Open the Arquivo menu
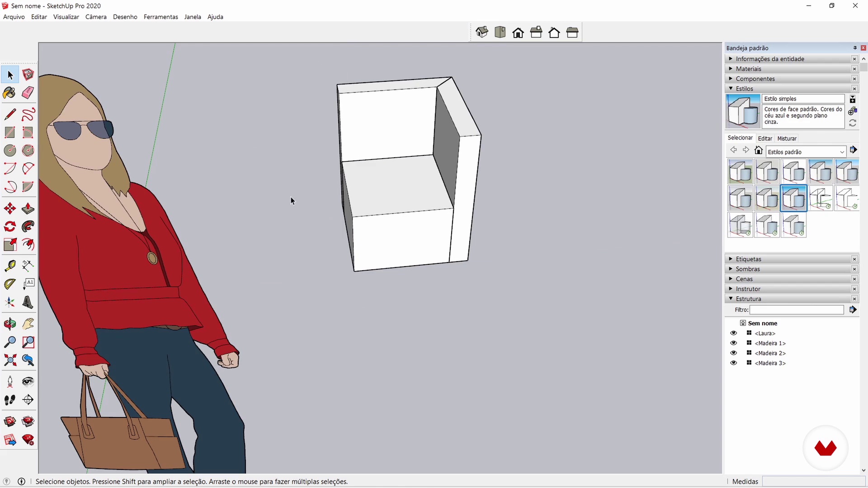Image resolution: width=868 pixels, height=488 pixels. click(x=14, y=17)
